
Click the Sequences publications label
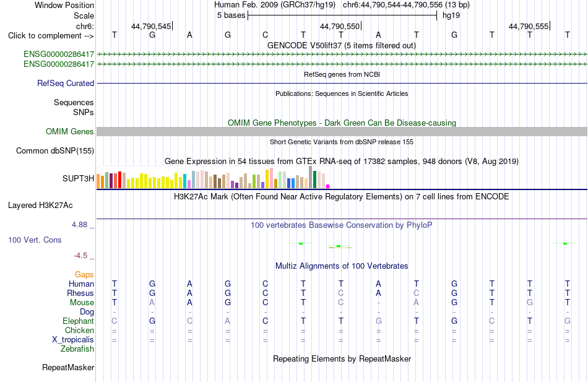(x=74, y=102)
